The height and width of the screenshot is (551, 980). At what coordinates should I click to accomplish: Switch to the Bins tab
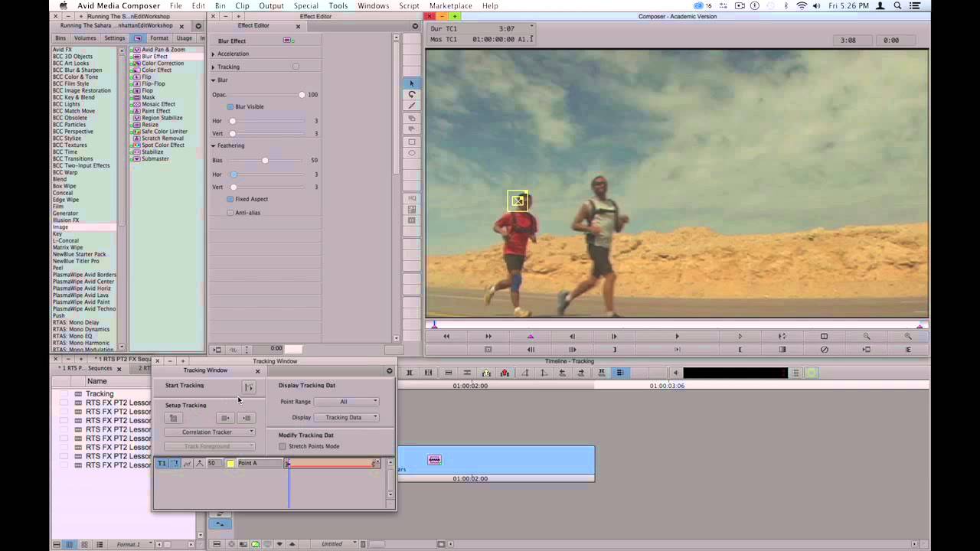click(60, 38)
